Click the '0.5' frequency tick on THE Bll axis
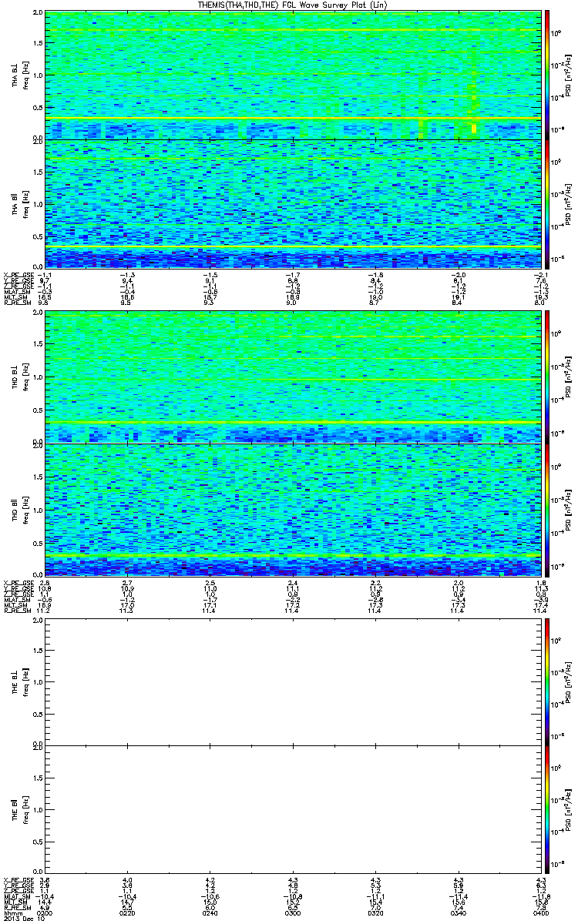 (38, 842)
